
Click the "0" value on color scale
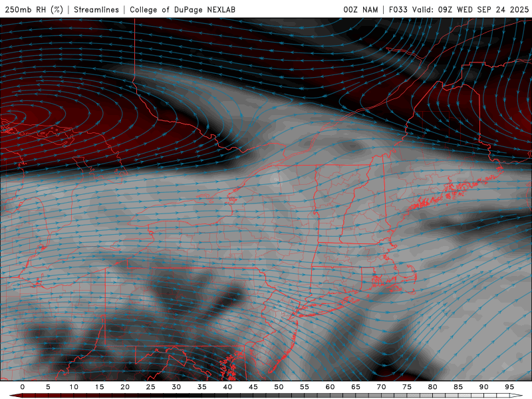pyautogui.click(x=23, y=387)
